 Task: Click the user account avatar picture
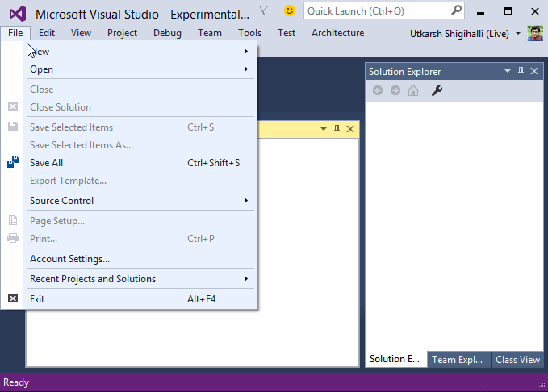(x=535, y=33)
